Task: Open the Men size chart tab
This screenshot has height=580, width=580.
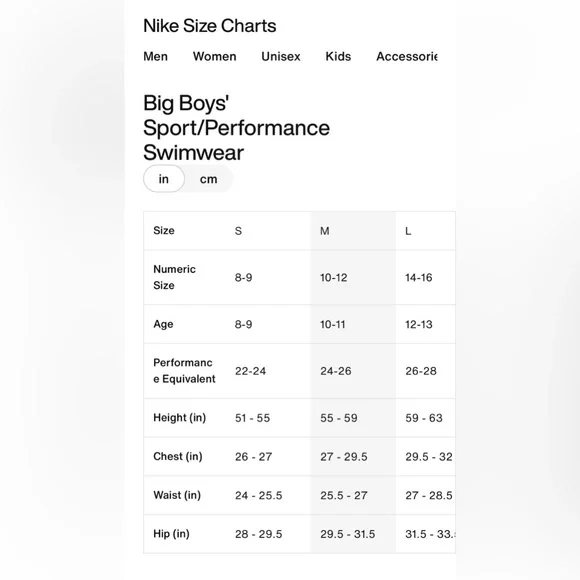Action: [x=155, y=56]
